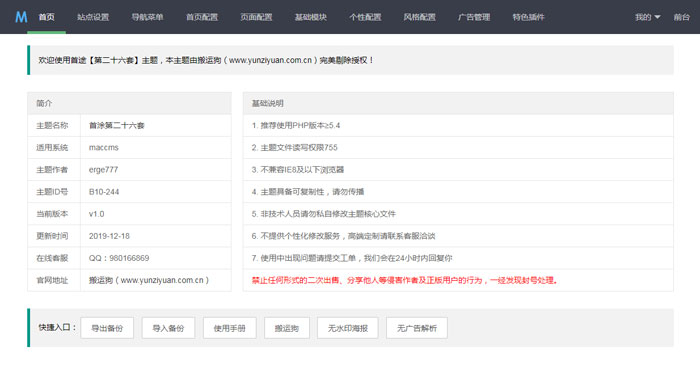Select line about 提交工单 24小时

pyautogui.click(x=352, y=258)
